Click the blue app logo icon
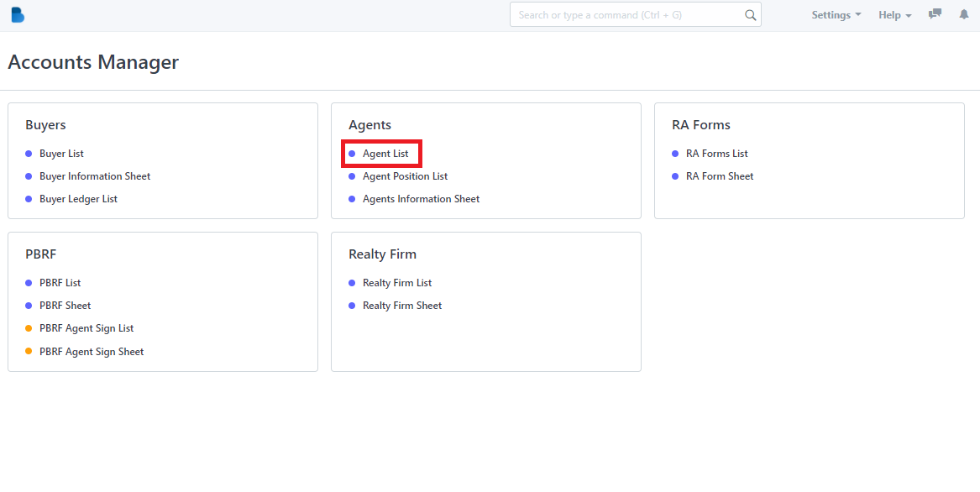This screenshot has height=492, width=980. coord(18,15)
